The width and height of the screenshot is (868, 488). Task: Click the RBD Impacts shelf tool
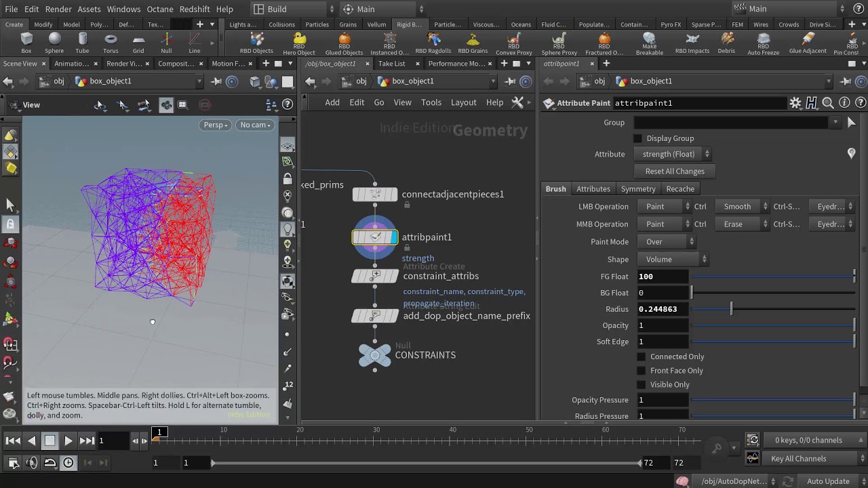[x=692, y=43]
